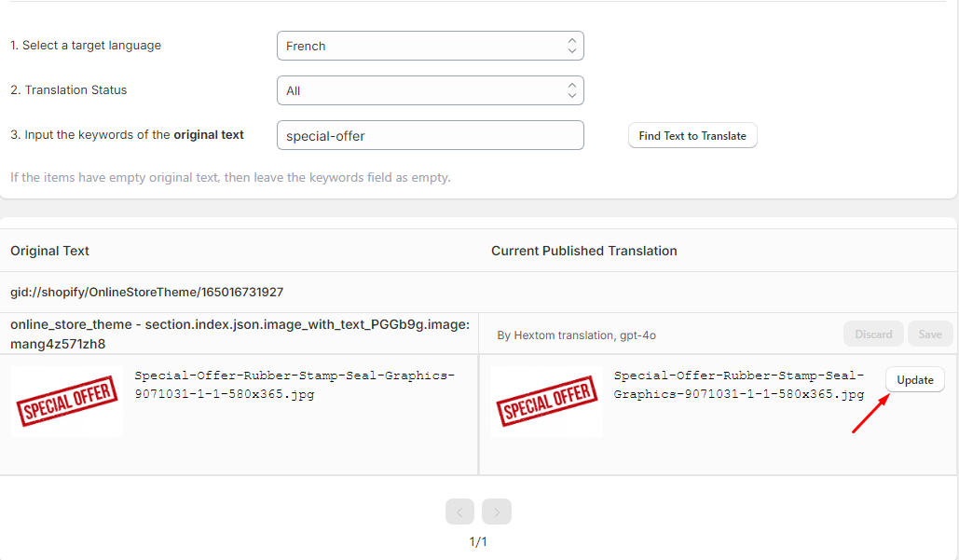This screenshot has height=560, width=959.
Task: Click the published translation image filename text
Action: coord(739,385)
